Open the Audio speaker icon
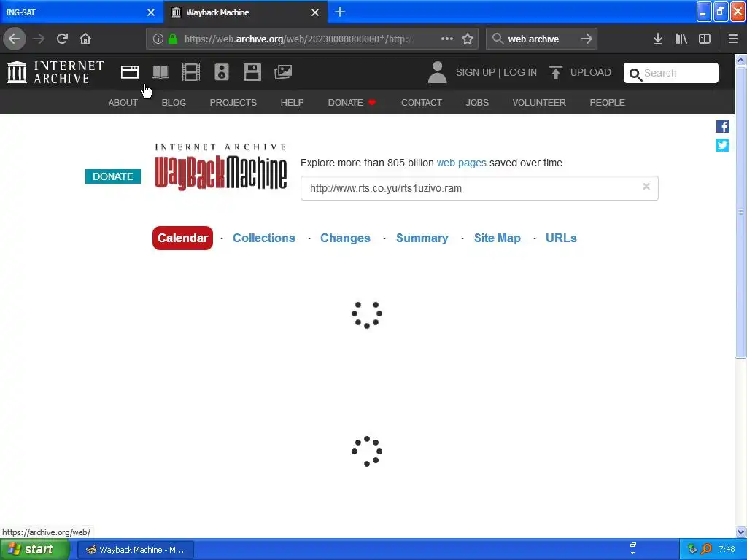747x560 pixels. (222, 72)
